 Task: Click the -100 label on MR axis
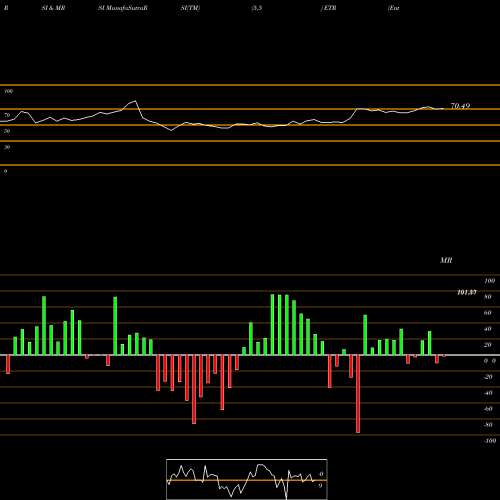pyautogui.click(x=490, y=441)
